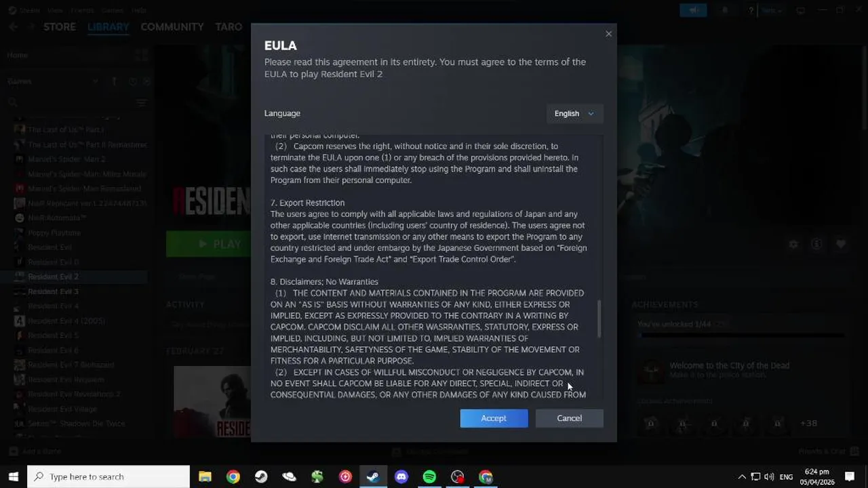The image size is (868, 488).
Task: Favorite the game with heart icon
Action: 841,244
